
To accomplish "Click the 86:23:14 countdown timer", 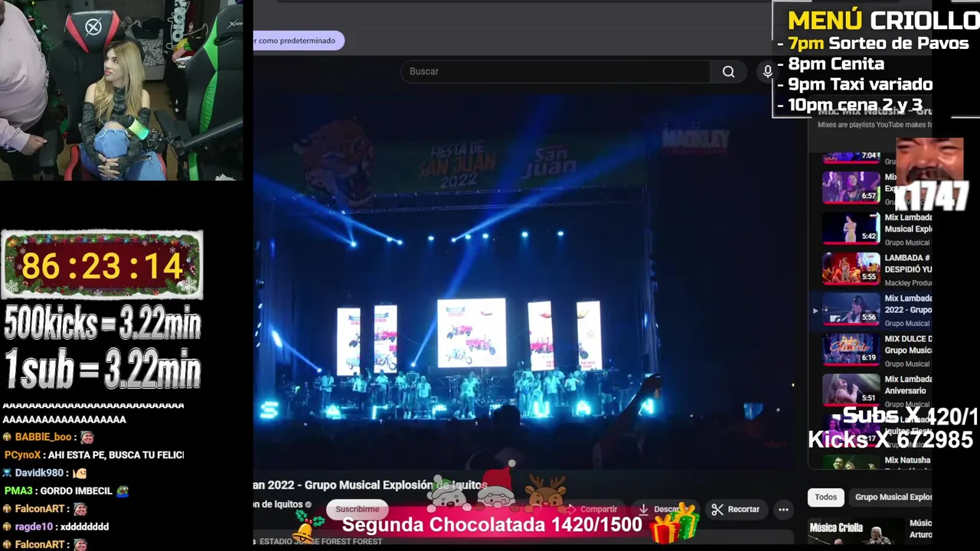I will [x=102, y=266].
